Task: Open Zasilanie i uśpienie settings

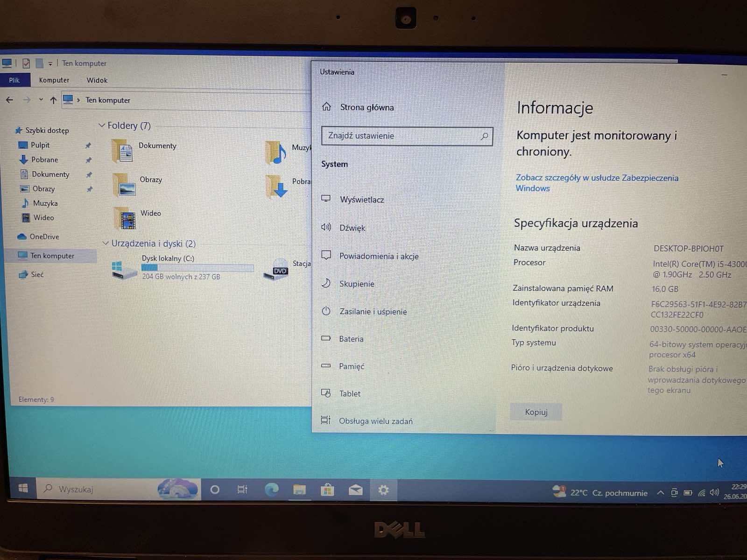Action: point(364,311)
